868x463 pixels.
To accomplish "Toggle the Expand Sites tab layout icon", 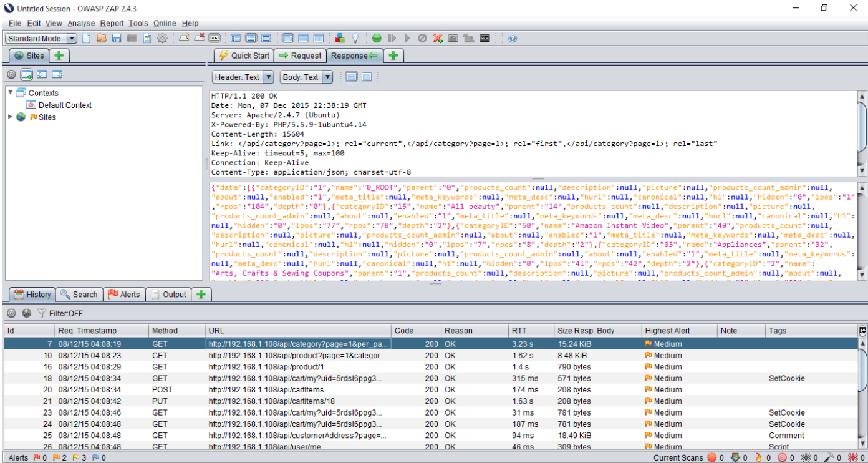I will pos(236,38).
